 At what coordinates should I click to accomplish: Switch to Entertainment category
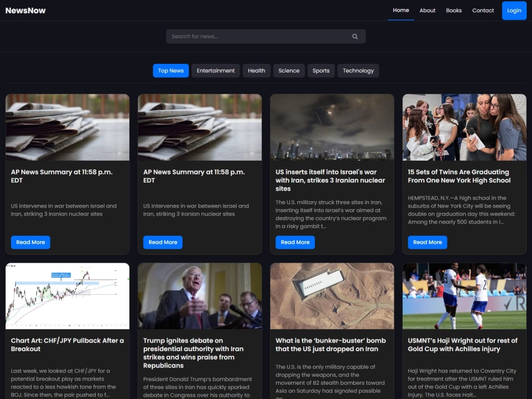coord(216,71)
